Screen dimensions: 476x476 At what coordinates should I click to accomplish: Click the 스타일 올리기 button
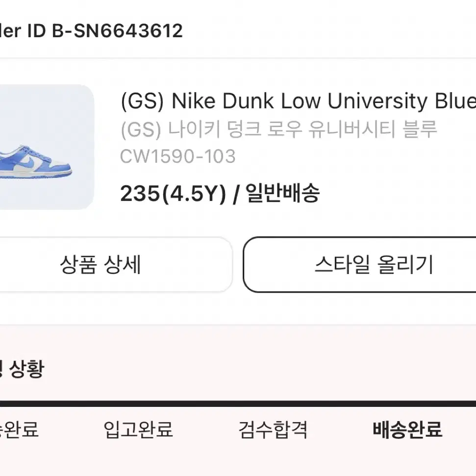360,265
